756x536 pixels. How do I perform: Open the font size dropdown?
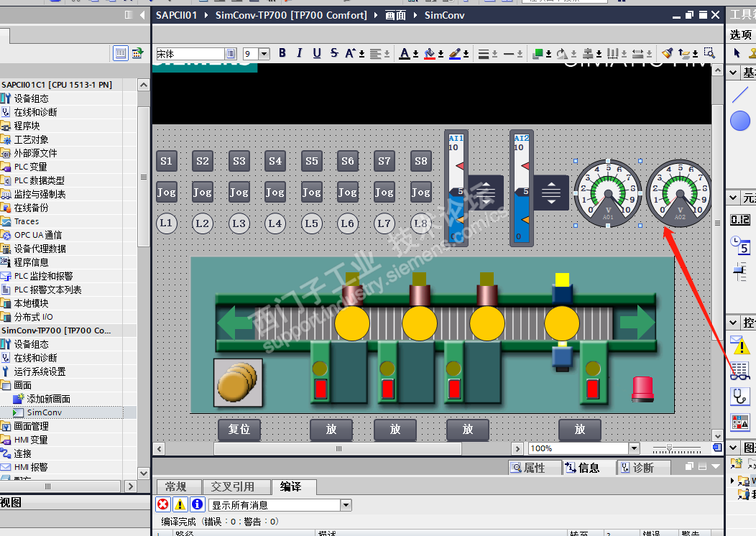pos(264,53)
